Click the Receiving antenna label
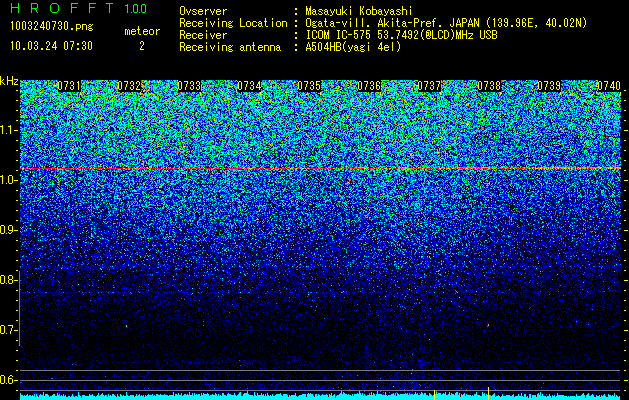 [230, 47]
